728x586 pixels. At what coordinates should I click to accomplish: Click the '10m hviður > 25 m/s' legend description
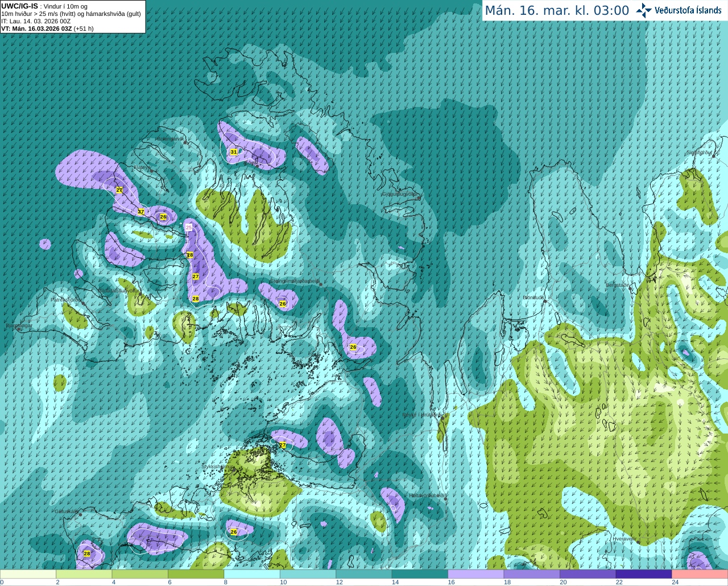click(x=71, y=14)
